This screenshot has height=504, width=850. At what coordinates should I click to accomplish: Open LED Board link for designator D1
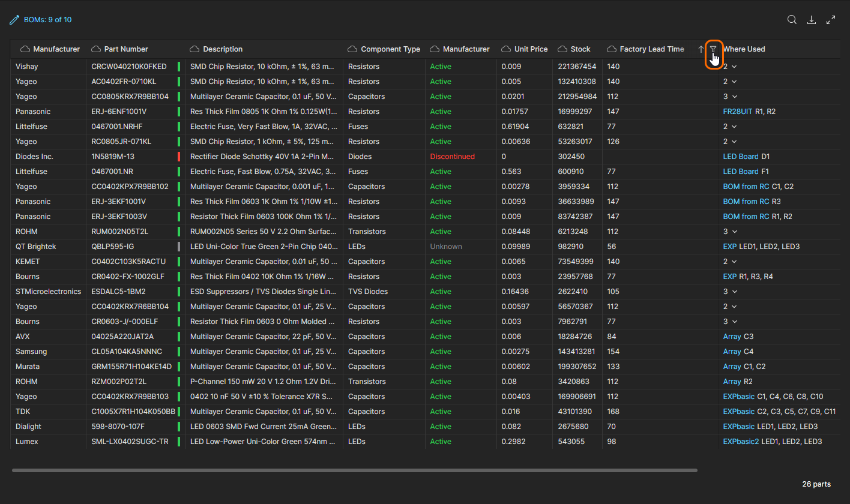[x=741, y=157]
